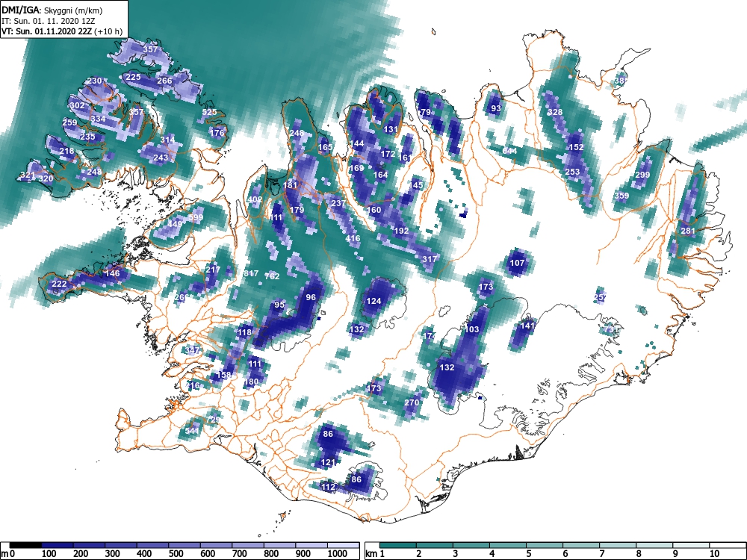Click the '141' visibility value
This screenshot has height=560, width=747.
pos(527,326)
